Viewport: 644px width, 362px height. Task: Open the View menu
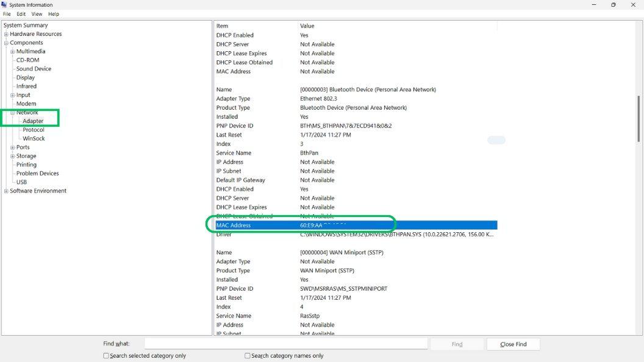click(x=36, y=14)
